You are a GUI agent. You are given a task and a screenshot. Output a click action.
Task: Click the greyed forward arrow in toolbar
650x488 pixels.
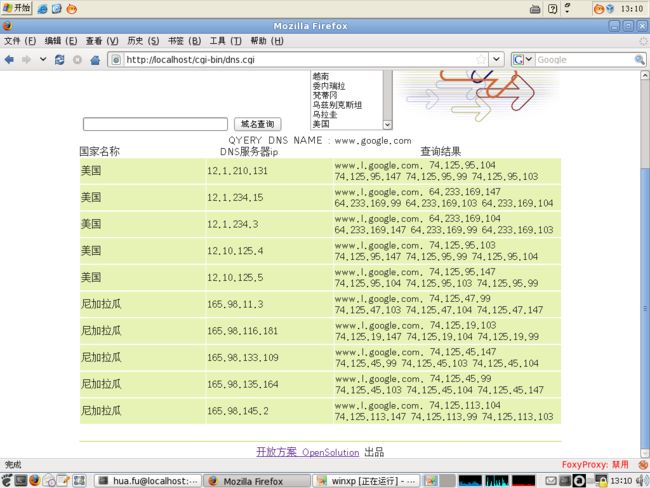tap(26, 60)
